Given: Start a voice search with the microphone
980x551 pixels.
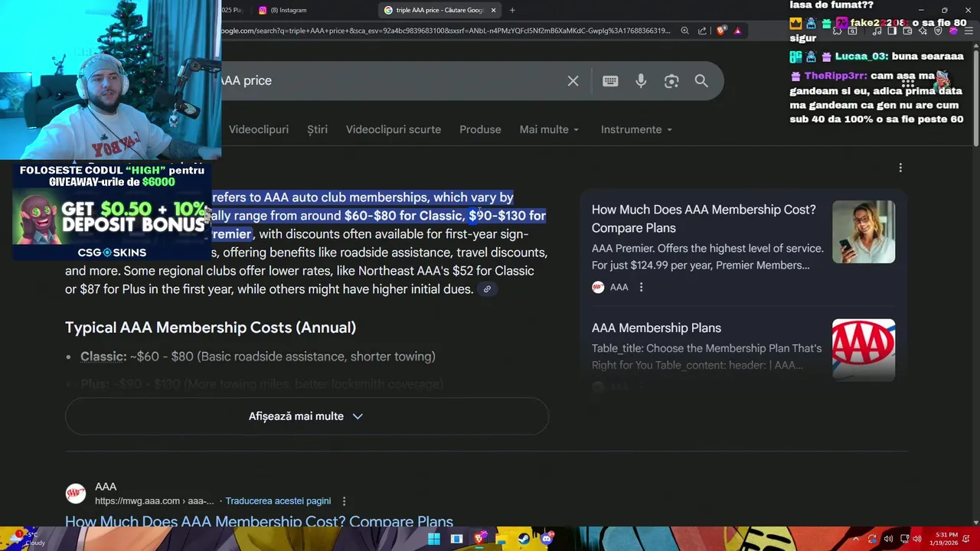Looking at the screenshot, I should [641, 80].
